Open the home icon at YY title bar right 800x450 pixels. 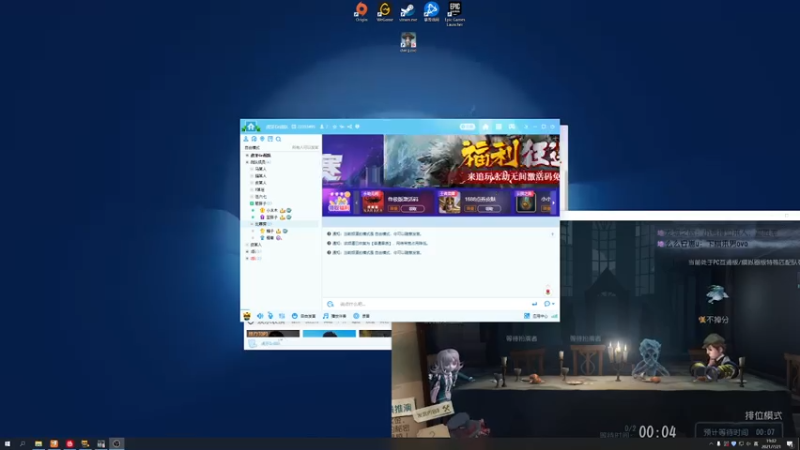pyautogui.click(x=485, y=127)
